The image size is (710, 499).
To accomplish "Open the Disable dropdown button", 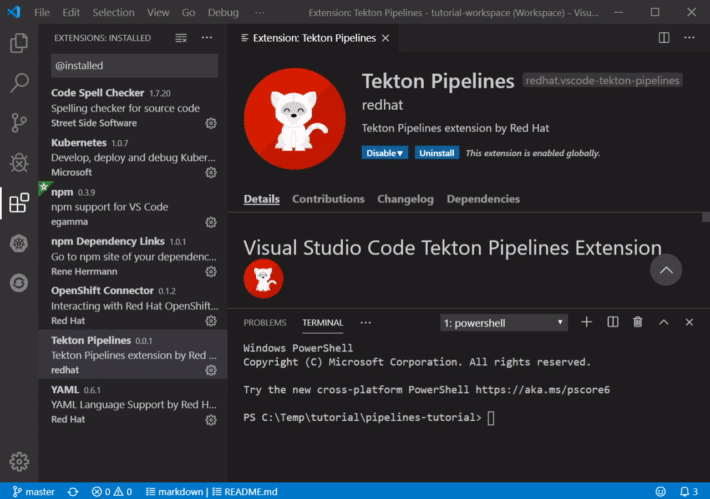I will pos(384,153).
